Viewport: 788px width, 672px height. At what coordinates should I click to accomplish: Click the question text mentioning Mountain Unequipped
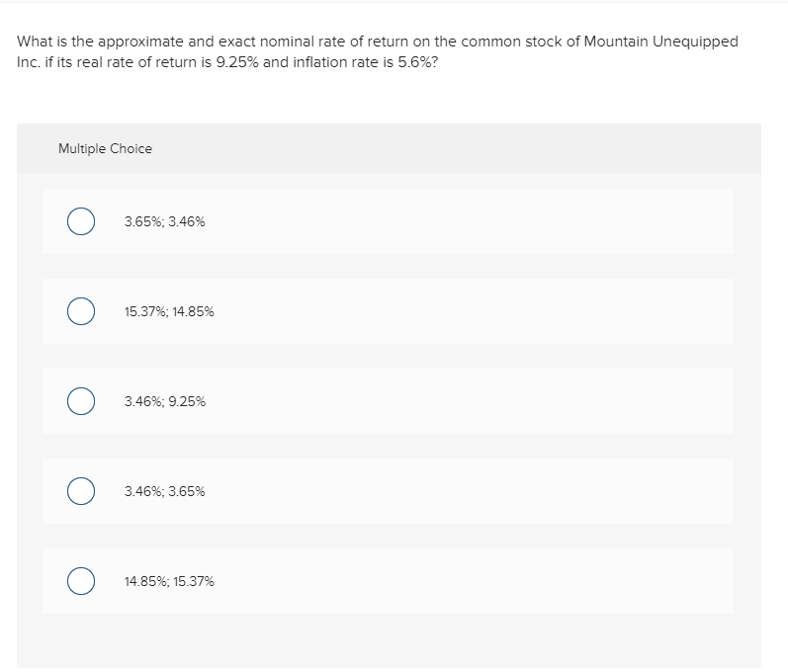click(378, 42)
